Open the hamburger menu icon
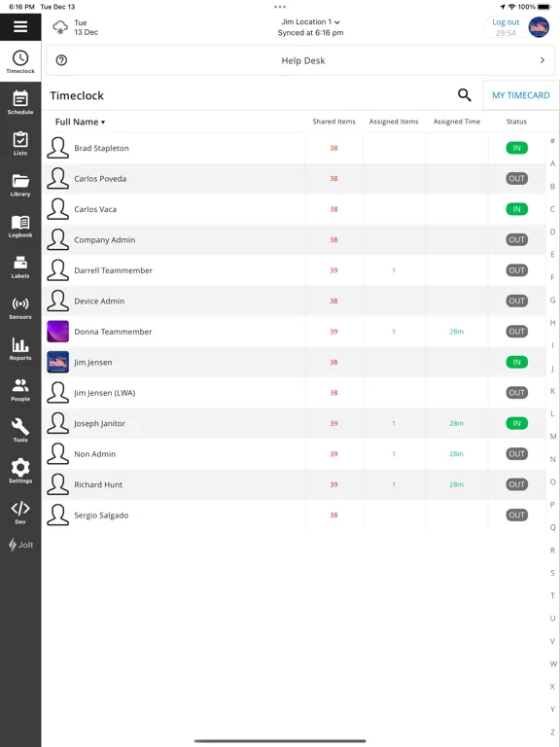Screen dimensions: 560x747 20,26
